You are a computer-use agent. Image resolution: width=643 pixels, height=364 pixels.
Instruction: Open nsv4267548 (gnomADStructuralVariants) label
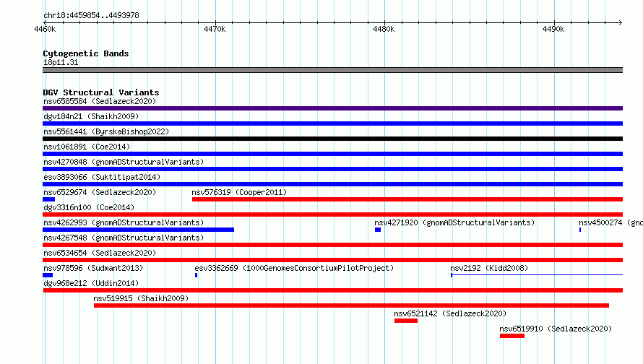click(x=124, y=238)
